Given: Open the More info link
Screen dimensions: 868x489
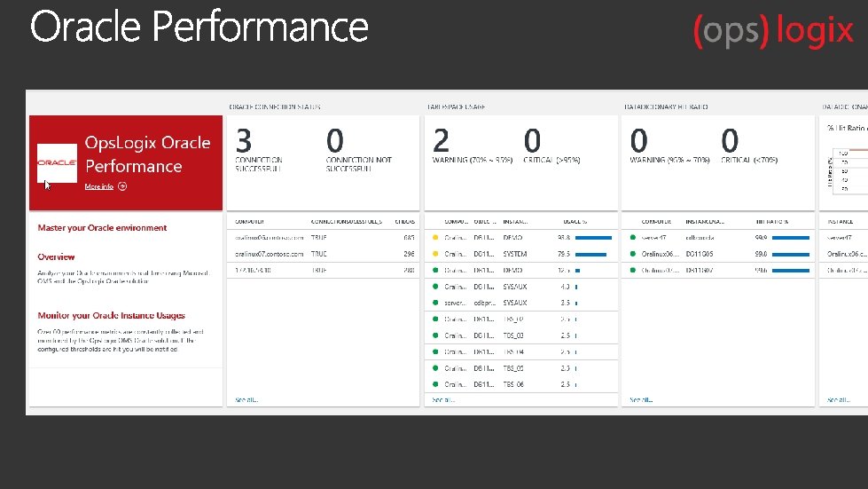Looking at the screenshot, I should point(99,186).
